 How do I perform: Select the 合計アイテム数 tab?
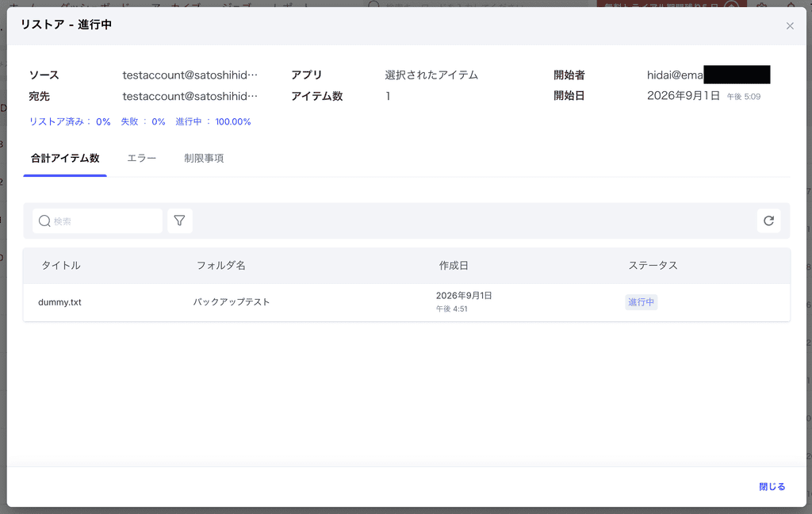coord(65,159)
